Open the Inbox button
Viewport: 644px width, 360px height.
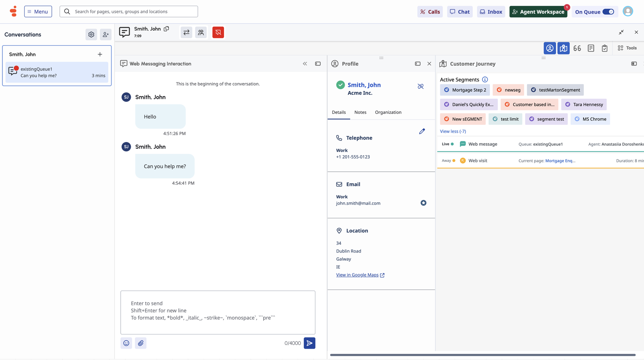491,12
